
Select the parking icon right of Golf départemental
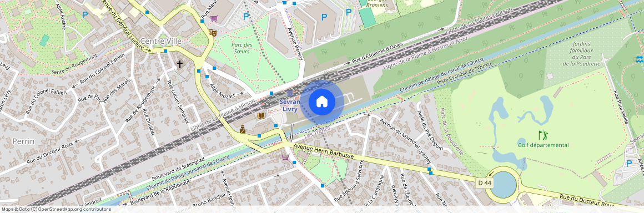[x=629, y=163]
